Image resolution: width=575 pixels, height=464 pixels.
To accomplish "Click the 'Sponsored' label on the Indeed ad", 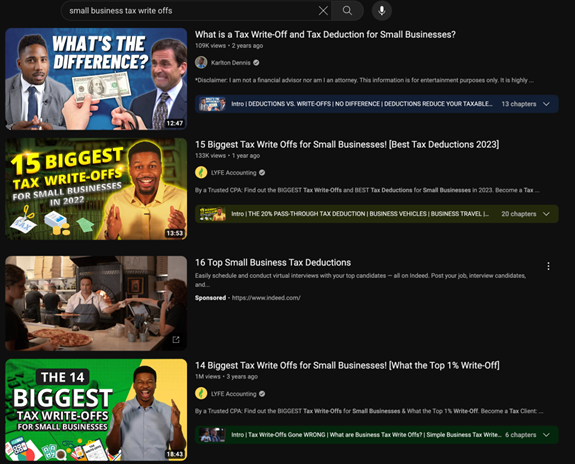I will pos(210,298).
